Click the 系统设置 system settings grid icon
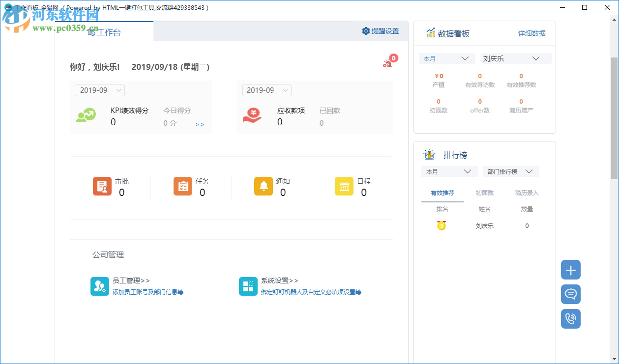 [248, 286]
